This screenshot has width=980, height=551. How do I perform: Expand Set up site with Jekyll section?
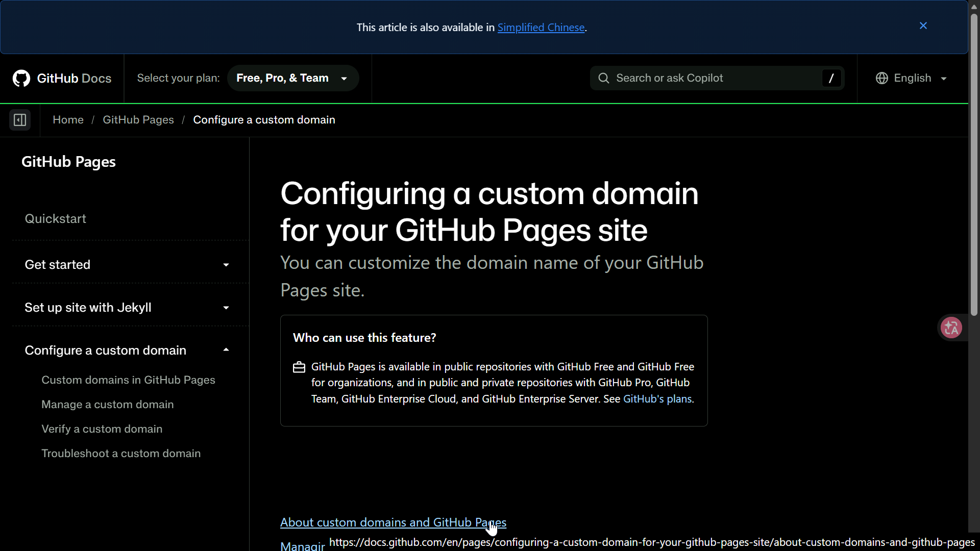click(128, 308)
